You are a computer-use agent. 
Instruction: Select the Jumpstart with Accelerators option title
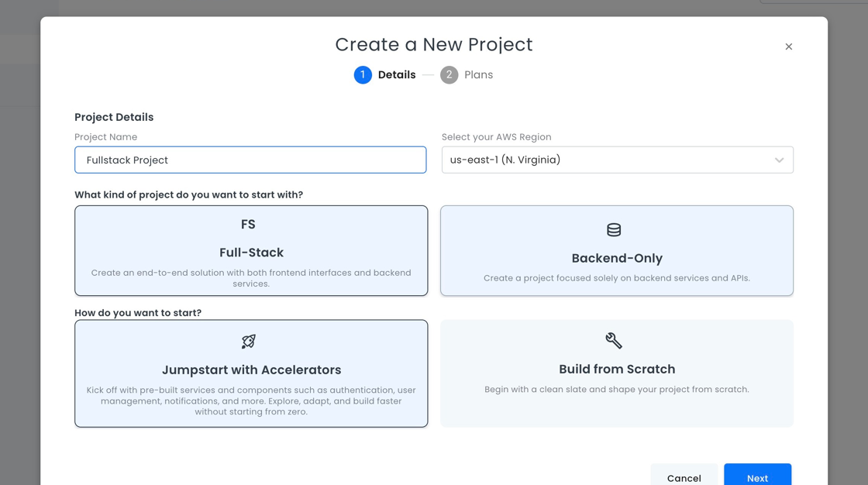point(251,370)
